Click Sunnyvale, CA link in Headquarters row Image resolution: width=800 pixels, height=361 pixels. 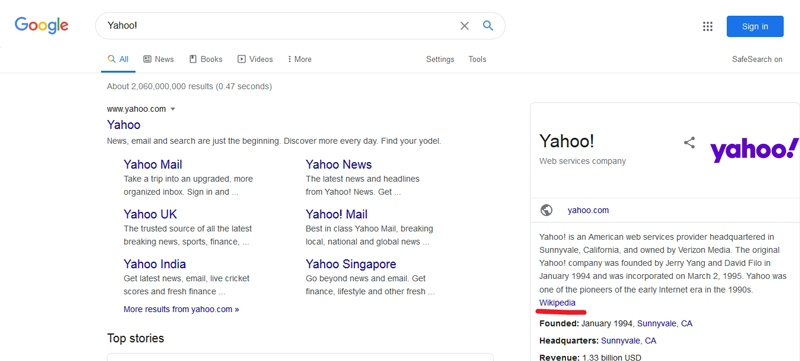click(x=629, y=341)
